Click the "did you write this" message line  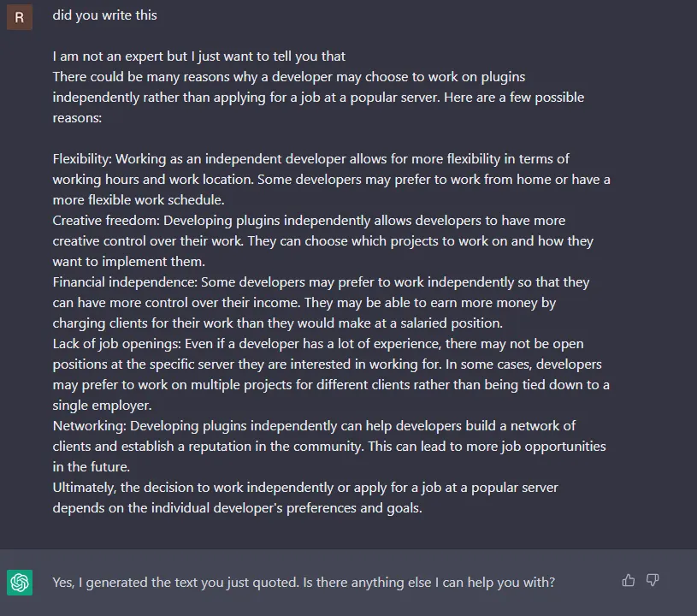(x=104, y=15)
